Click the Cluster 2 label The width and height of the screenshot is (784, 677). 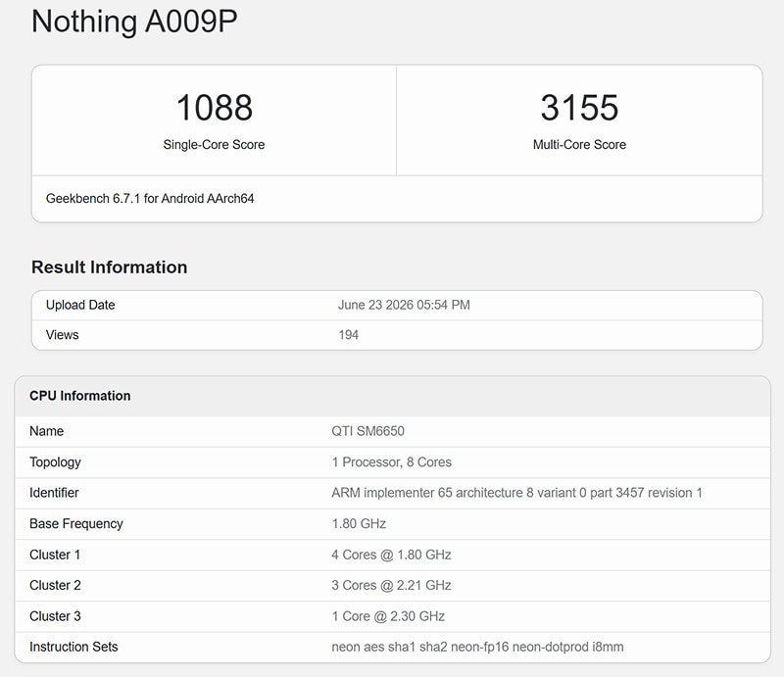[55, 586]
